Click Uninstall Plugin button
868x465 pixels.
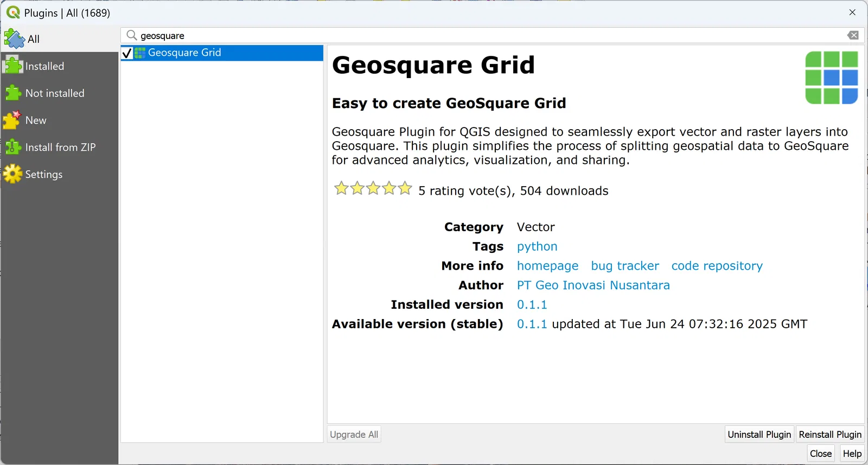coord(759,435)
